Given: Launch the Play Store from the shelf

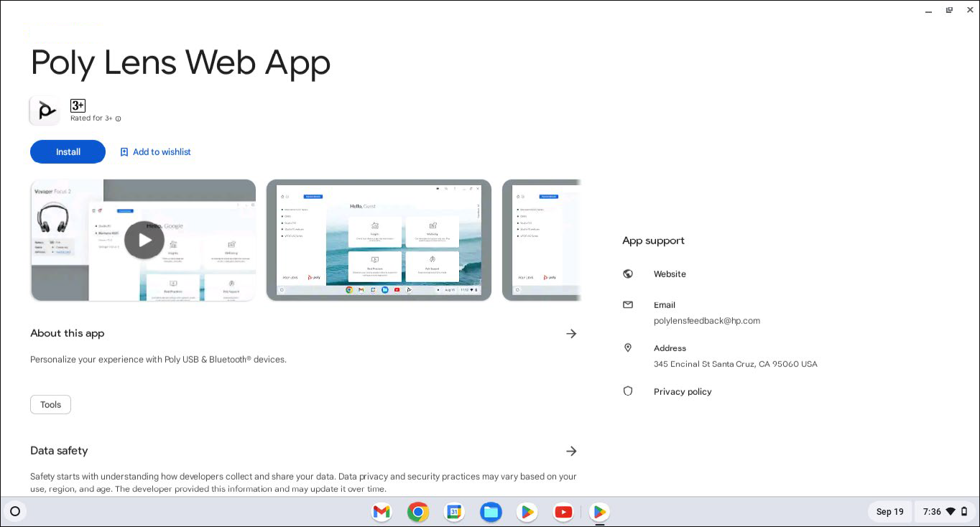Looking at the screenshot, I should click(x=527, y=512).
